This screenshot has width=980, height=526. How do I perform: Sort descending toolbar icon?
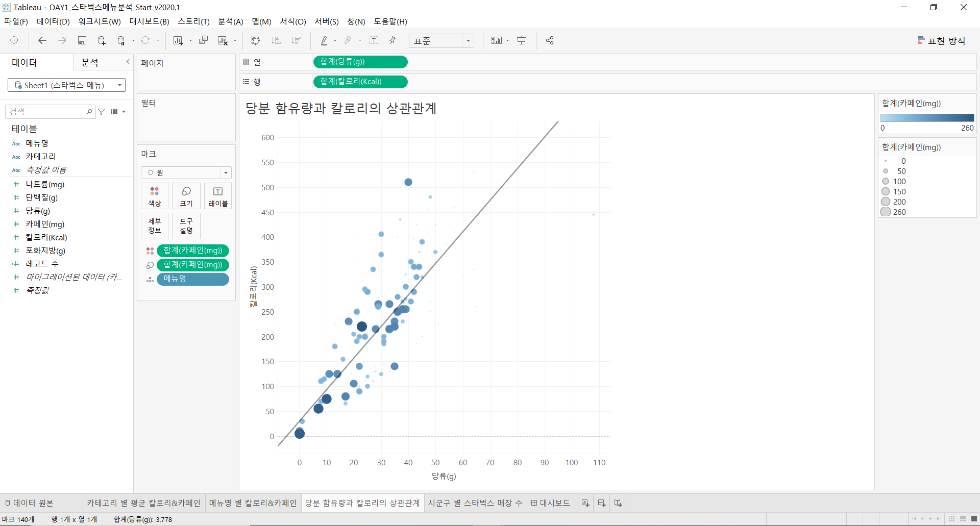(x=296, y=40)
